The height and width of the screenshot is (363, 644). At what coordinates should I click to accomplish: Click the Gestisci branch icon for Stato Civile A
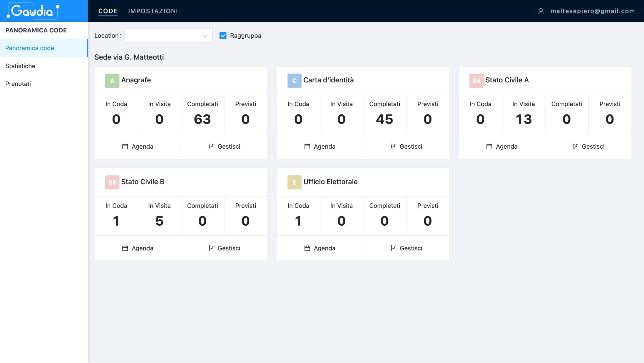575,146
